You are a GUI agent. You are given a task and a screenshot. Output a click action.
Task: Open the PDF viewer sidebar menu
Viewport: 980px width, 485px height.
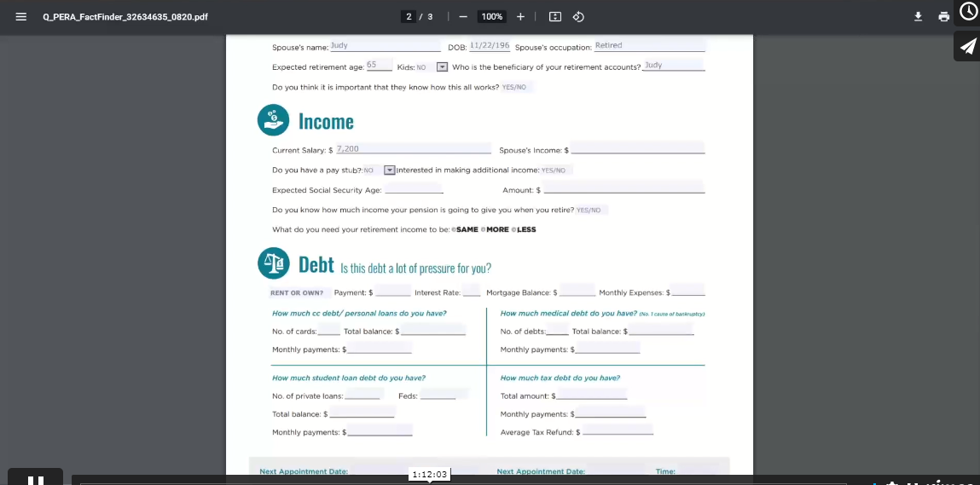click(x=20, y=17)
